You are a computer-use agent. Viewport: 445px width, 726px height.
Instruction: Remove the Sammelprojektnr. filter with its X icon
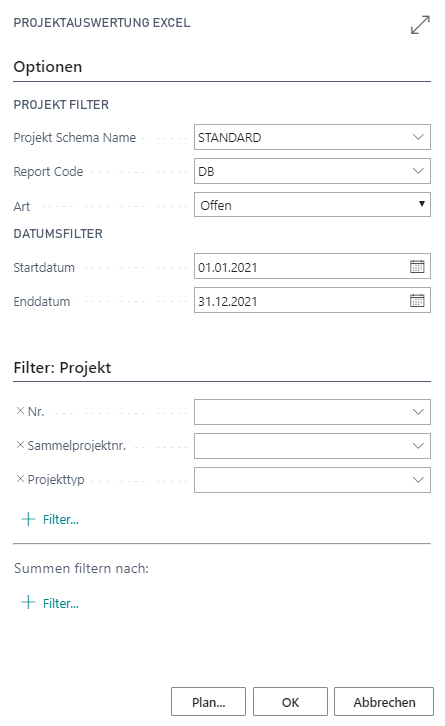(x=20, y=445)
